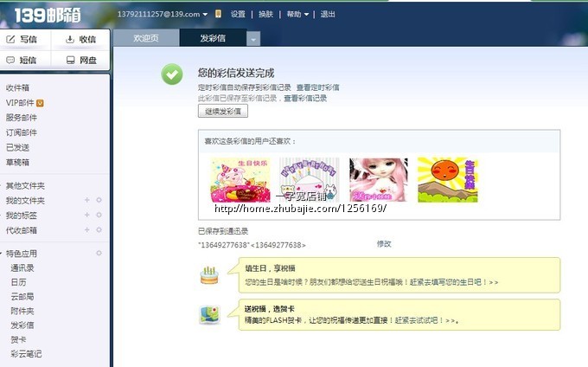Click the 已保存到通讯录 text
588x367 pixels.
click(x=223, y=231)
